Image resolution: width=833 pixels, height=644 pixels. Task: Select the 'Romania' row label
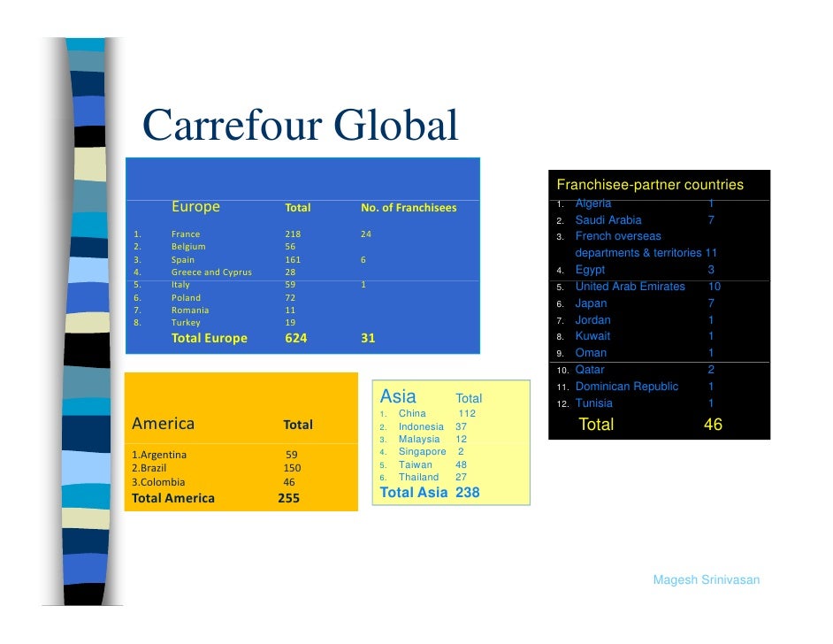click(189, 310)
